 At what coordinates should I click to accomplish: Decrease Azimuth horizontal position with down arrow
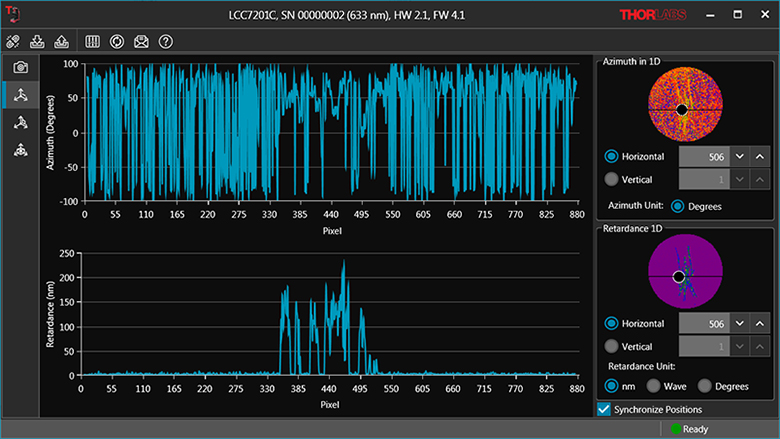(739, 157)
